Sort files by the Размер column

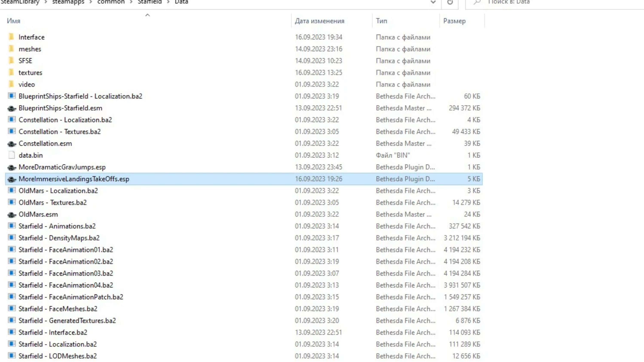[x=454, y=21]
